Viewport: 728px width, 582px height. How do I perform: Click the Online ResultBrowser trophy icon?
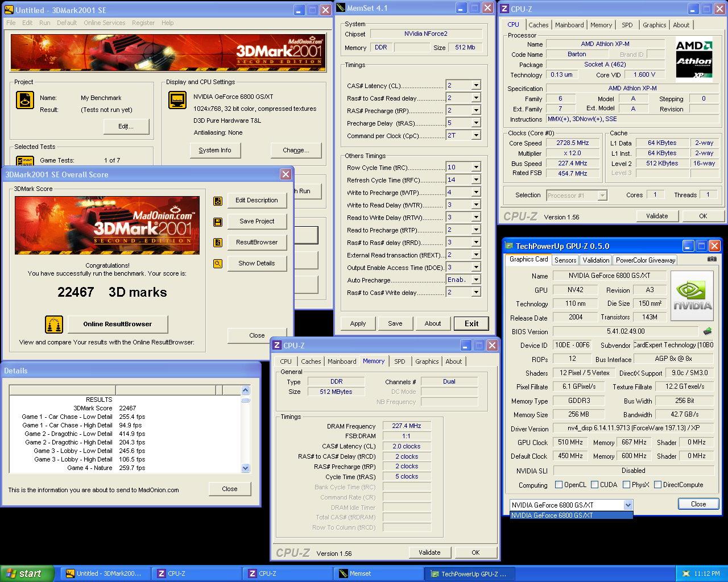pos(54,325)
